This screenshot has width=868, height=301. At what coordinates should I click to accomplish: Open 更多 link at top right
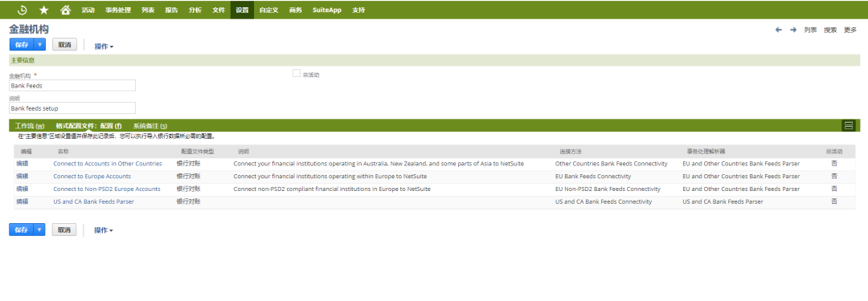(850, 30)
